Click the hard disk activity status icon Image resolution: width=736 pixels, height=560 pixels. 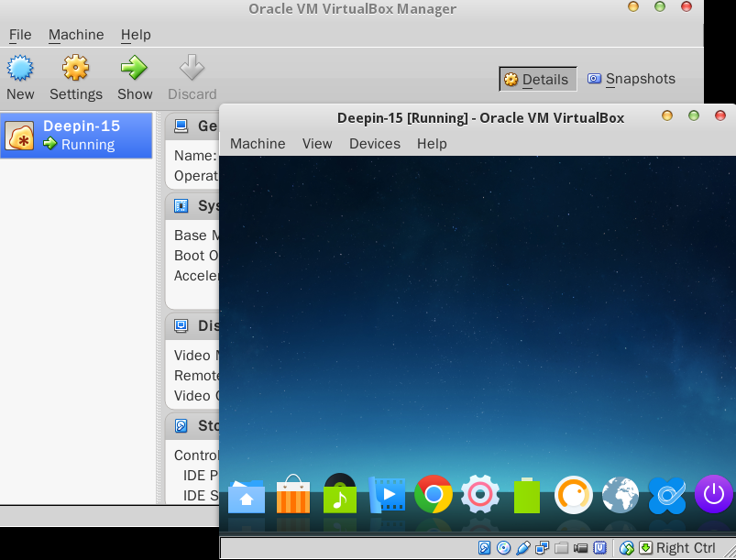(x=485, y=548)
